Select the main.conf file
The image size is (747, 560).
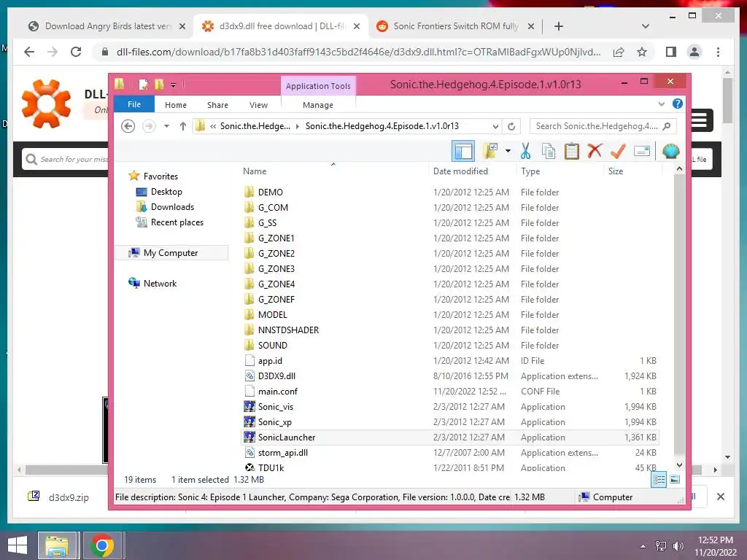(x=277, y=392)
